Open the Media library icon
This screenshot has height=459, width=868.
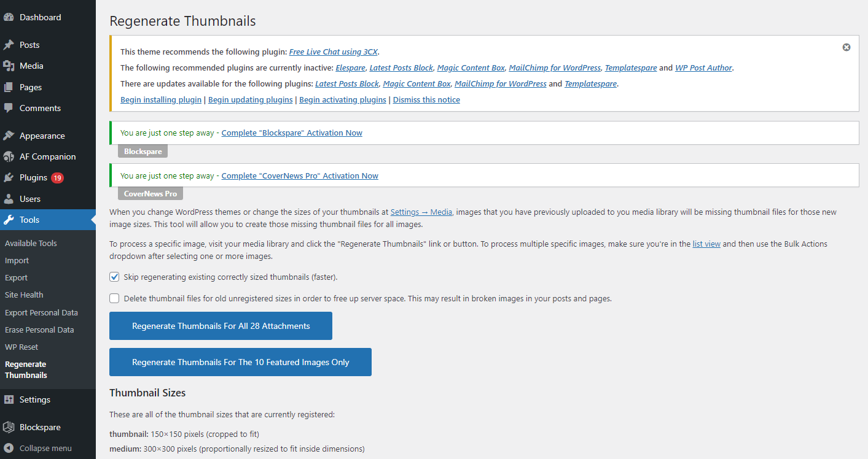click(x=9, y=66)
